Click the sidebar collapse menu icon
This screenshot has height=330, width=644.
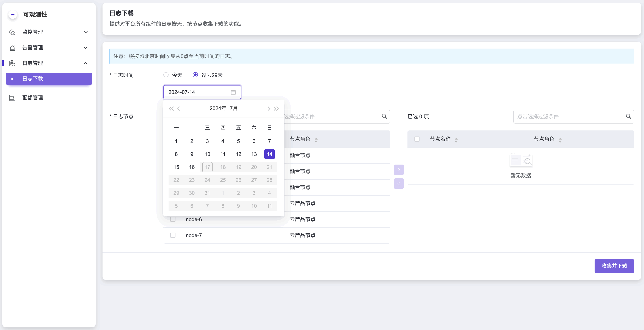pos(13,14)
